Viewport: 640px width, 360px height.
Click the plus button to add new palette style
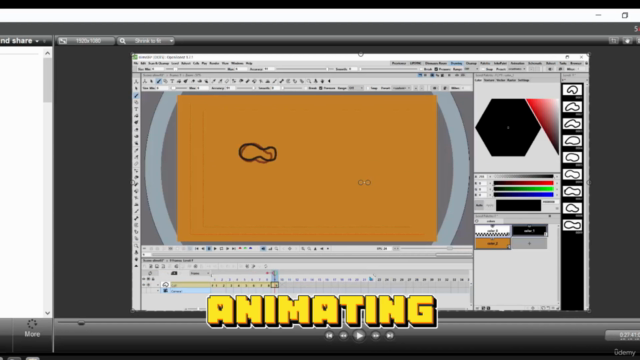click(529, 243)
